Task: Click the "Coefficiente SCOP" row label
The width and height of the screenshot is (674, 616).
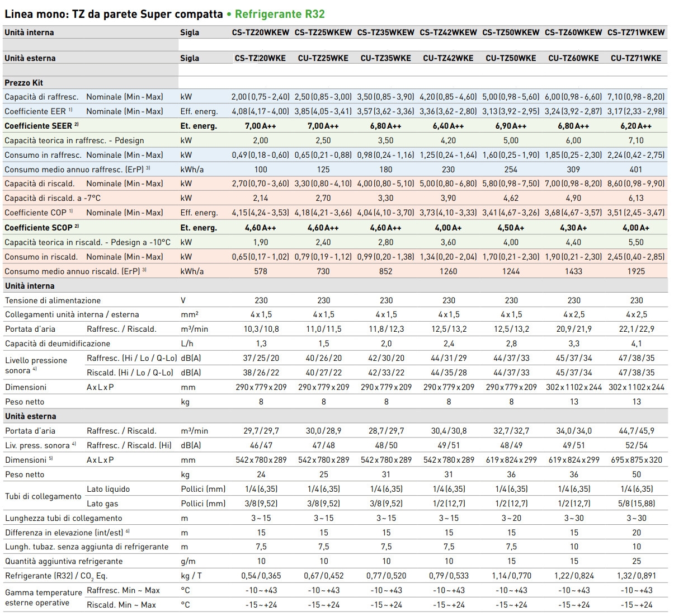Action: point(42,228)
